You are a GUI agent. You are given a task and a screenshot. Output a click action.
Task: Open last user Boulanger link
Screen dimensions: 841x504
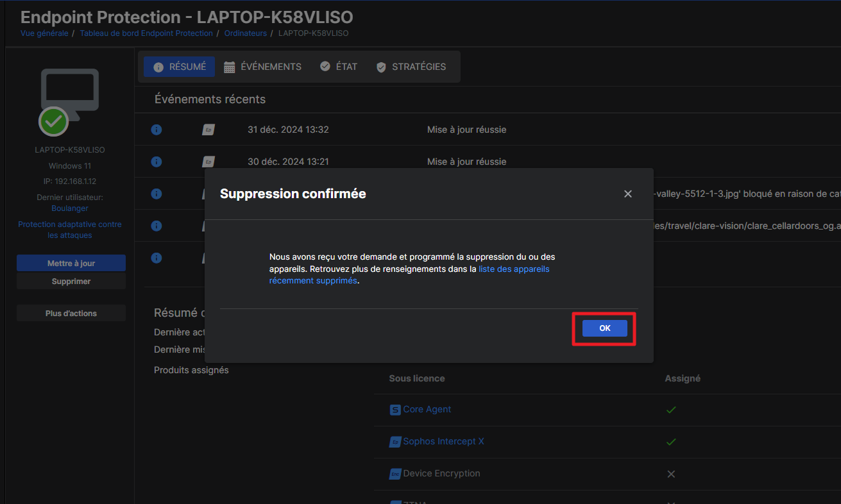tap(70, 208)
